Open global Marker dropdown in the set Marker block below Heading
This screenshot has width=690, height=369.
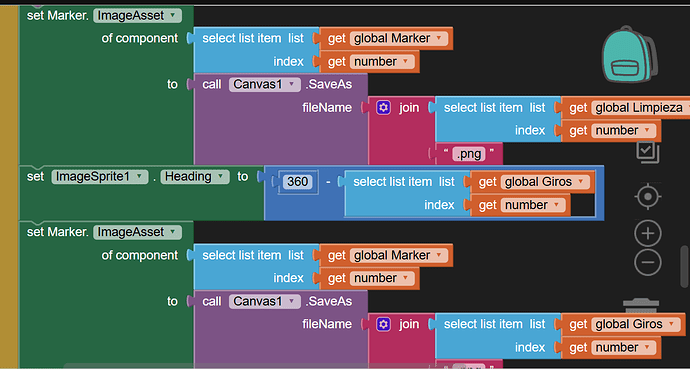click(x=399, y=256)
